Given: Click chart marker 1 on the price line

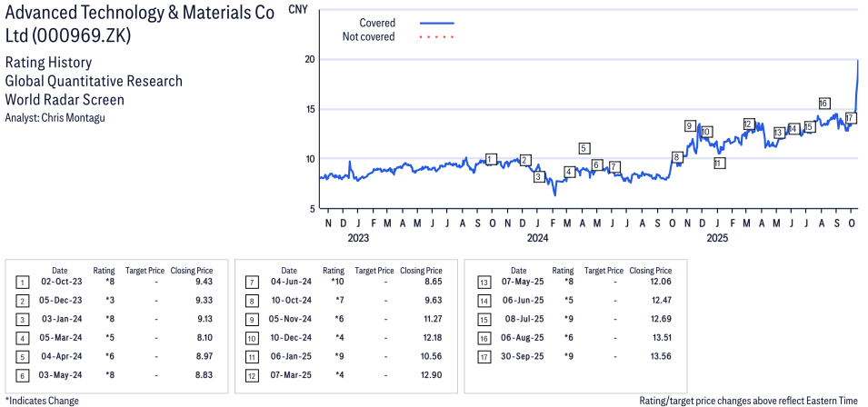Looking at the screenshot, I should (x=492, y=159).
